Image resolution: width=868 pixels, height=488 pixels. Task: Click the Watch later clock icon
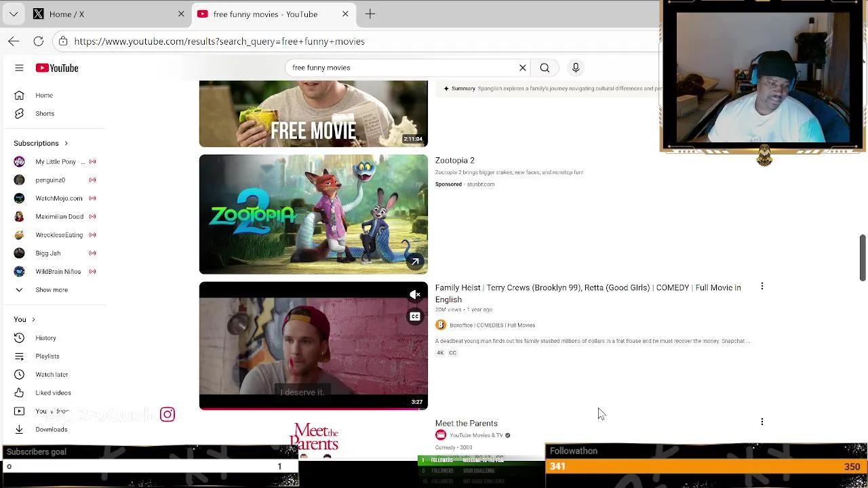coord(19,374)
